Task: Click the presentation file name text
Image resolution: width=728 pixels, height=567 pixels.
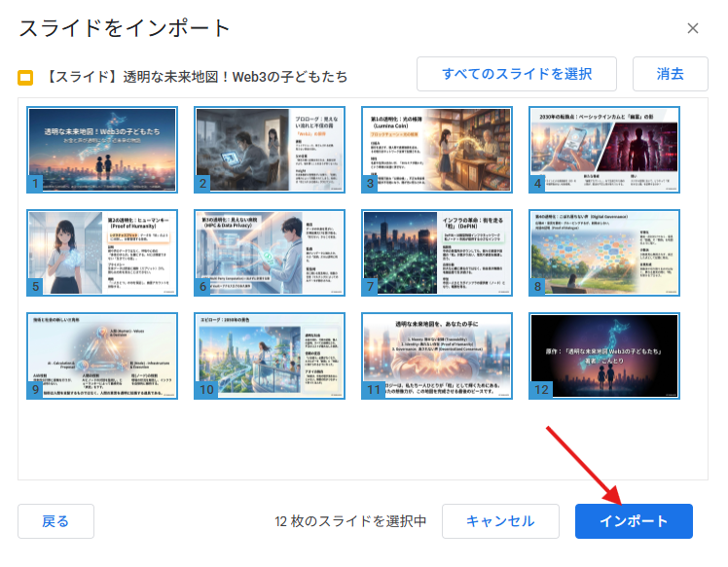Action: point(196,77)
